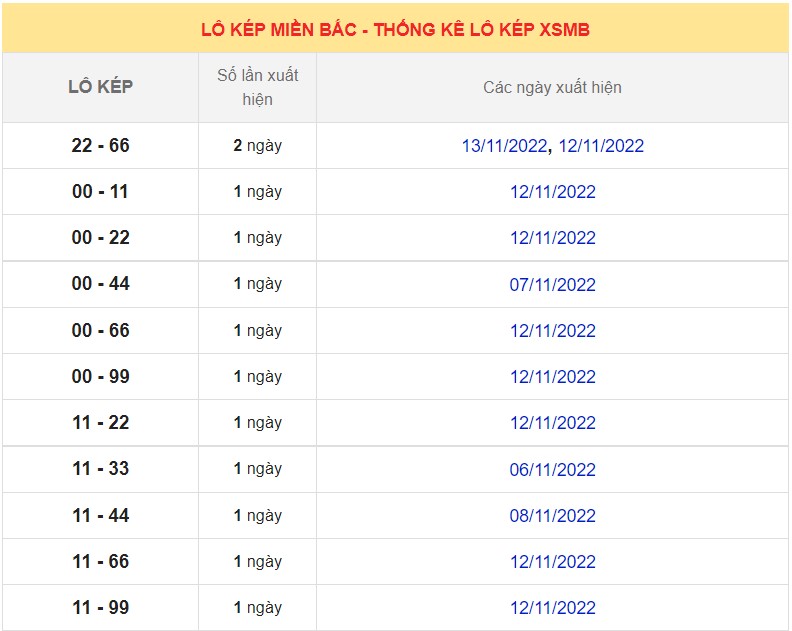Open the 06/11/2022 date link
This screenshot has height=631, width=792.
click(553, 470)
